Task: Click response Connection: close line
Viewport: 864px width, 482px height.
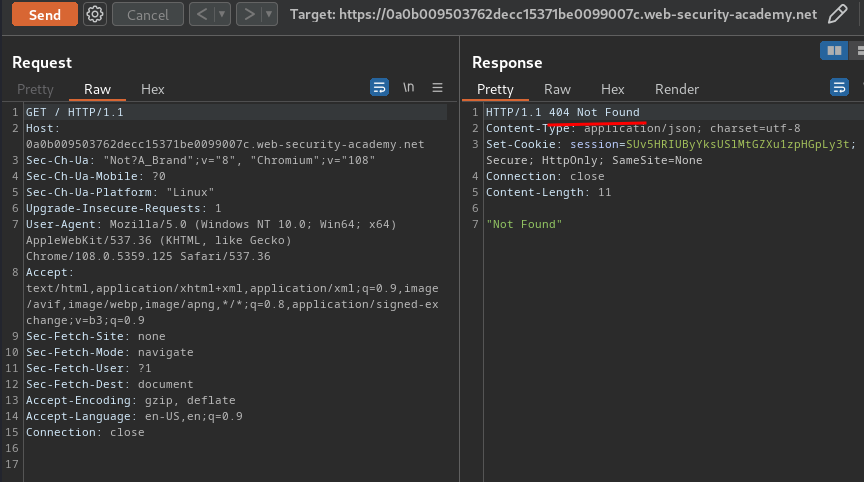Action: pos(545,176)
